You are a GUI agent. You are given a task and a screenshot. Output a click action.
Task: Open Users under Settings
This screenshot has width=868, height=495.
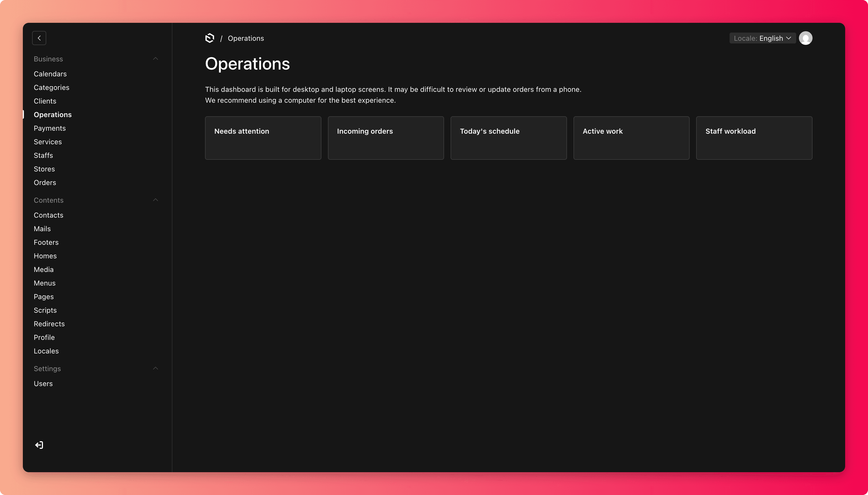(43, 384)
